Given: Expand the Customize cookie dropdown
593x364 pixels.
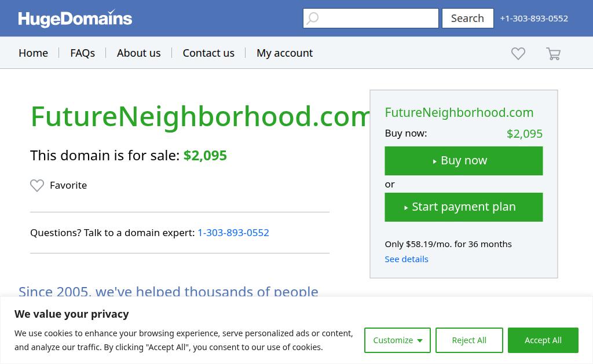Looking at the screenshot, I should pos(397,340).
